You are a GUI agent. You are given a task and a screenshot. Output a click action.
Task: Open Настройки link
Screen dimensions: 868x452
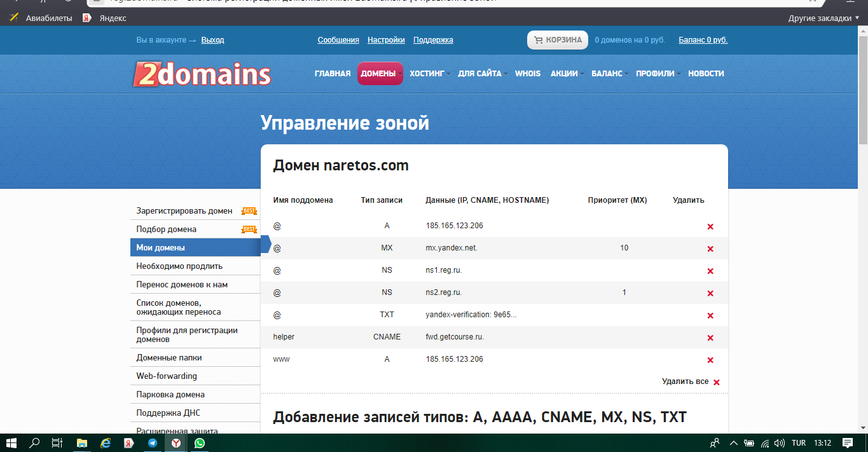[x=386, y=40]
